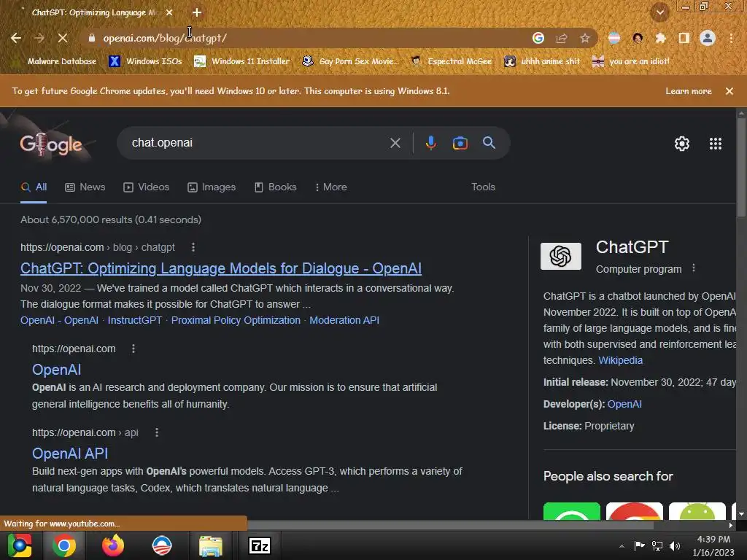Open the OpenAI developer link
747x560 pixels.
tap(624, 404)
